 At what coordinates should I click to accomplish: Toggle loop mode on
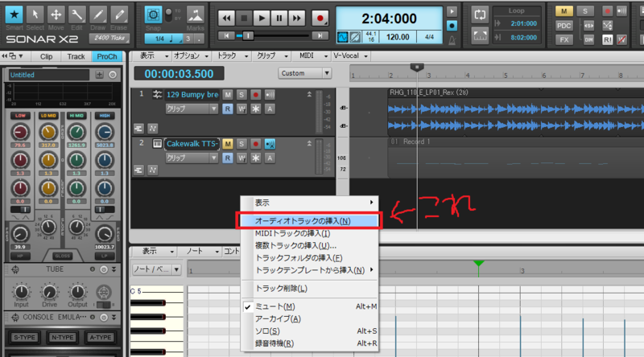480,14
